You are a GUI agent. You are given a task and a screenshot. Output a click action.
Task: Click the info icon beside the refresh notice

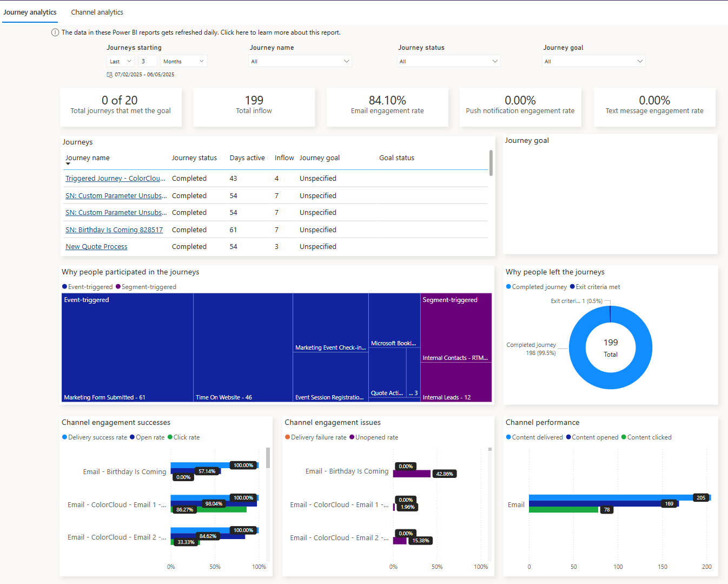(x=55, y=32)
